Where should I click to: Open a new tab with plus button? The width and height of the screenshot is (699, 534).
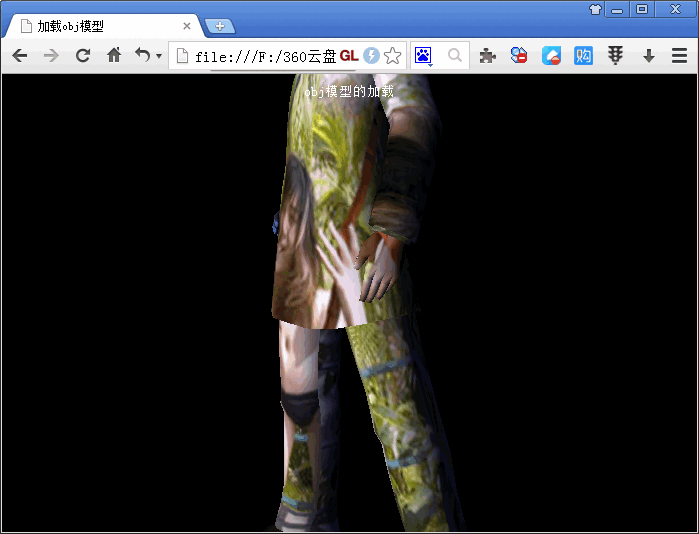click(x=219, y=26)
